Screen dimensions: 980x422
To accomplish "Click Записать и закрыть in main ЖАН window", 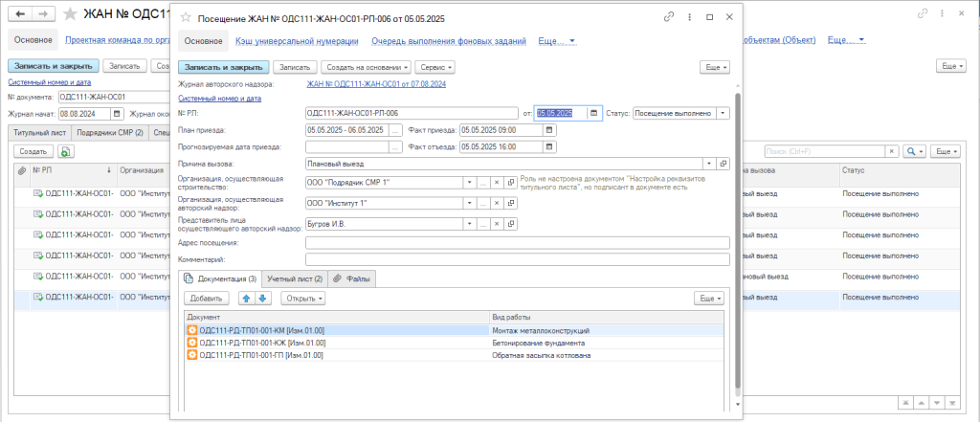I will tap(54, 66).
